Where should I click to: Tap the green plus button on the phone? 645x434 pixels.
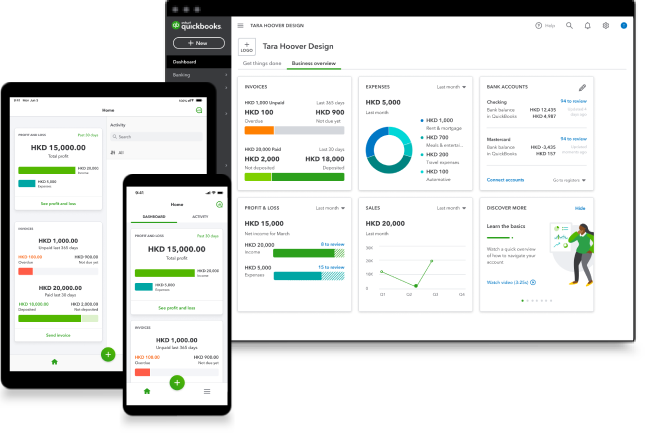[x=177, y=383]
